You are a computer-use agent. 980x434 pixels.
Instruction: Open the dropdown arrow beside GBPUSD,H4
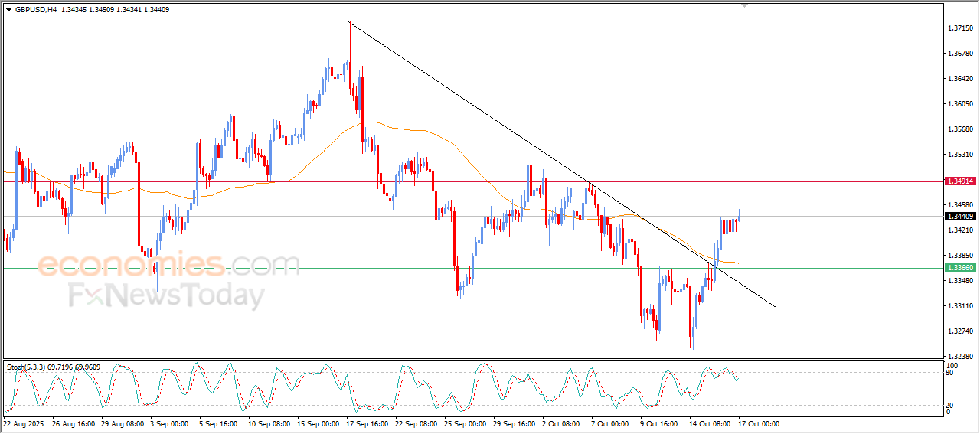[8, 10]
